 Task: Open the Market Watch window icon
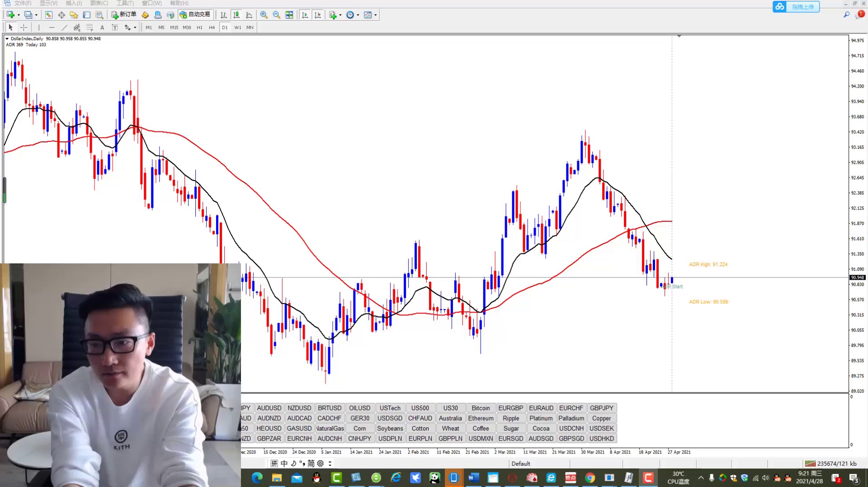tap(48, 15)
